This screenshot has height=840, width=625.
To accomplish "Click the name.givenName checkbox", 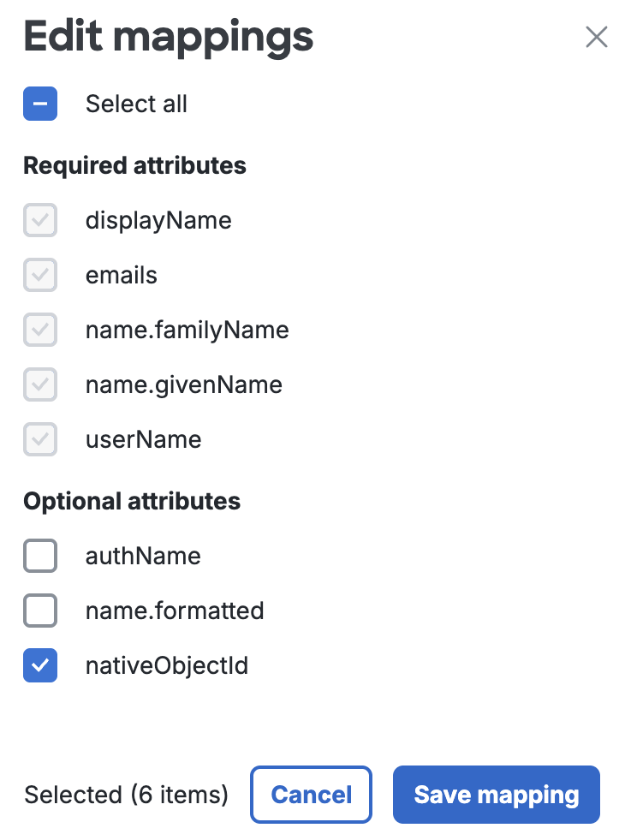I will coord(39,384).
